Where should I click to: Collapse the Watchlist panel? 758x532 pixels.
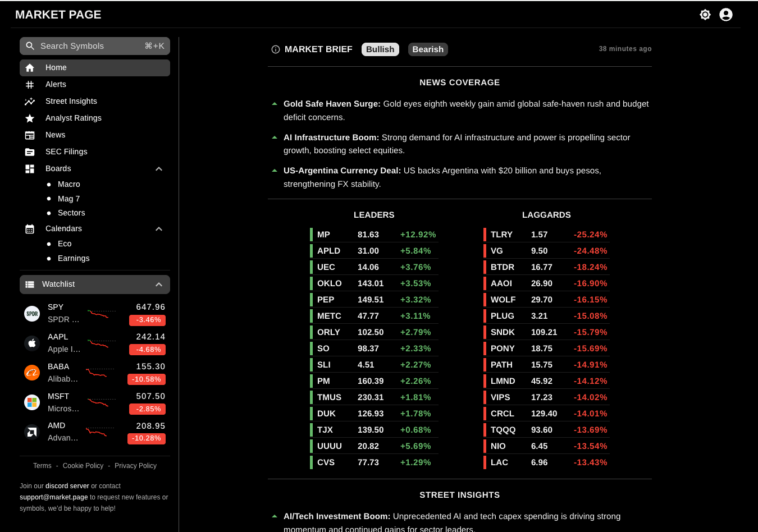[159, 284]
